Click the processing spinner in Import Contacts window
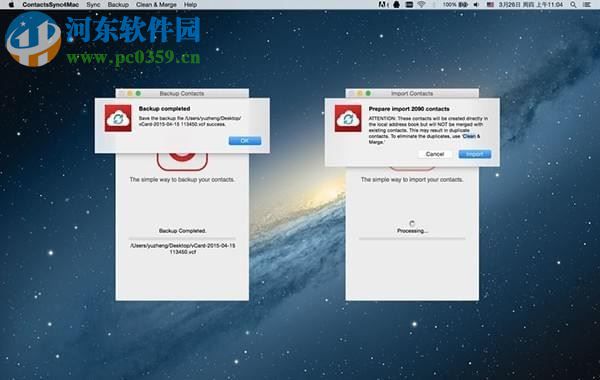Image resolution: width=600 pixels, height=380 pixels. (412, 223)
